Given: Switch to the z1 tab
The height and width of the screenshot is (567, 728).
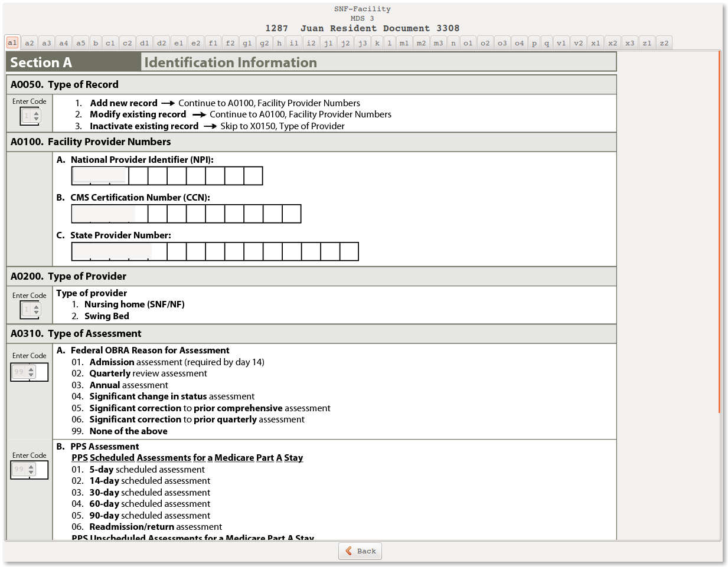Looking at the screenshot, I should coord(647,43).
